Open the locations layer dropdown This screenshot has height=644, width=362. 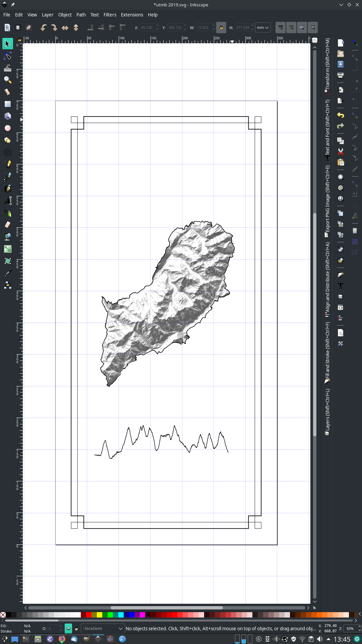point(103,629)
